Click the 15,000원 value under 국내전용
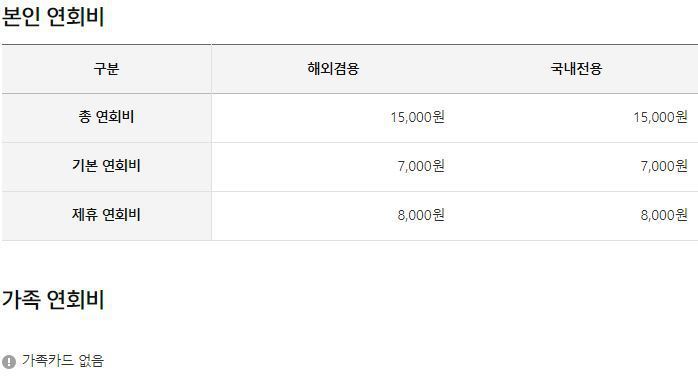698x389 pixels. 661,118
